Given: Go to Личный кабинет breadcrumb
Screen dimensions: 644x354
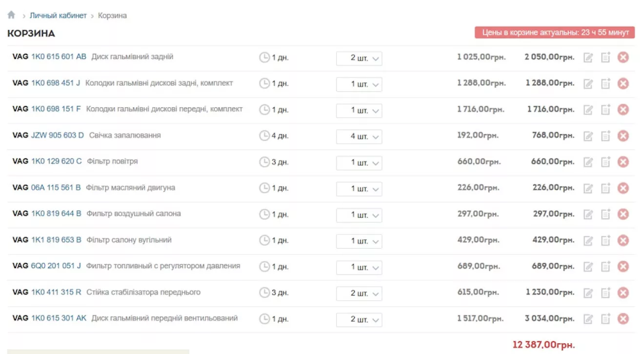Looking at the screenshot, I should [58, 16].
